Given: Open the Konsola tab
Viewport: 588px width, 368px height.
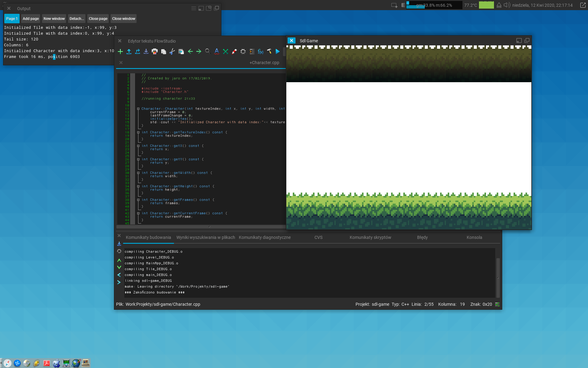Looking at the screenshot, I should pyautogui.click(x=474, y=237).
